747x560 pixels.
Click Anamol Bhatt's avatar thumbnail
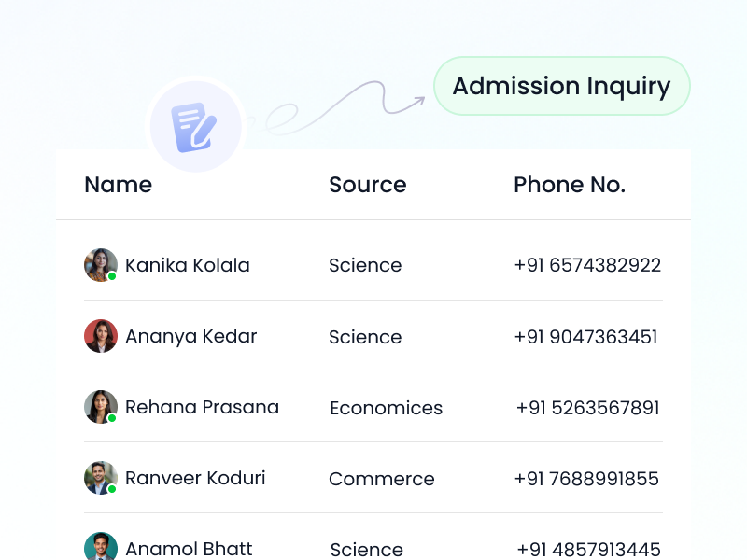coord(100,543)
